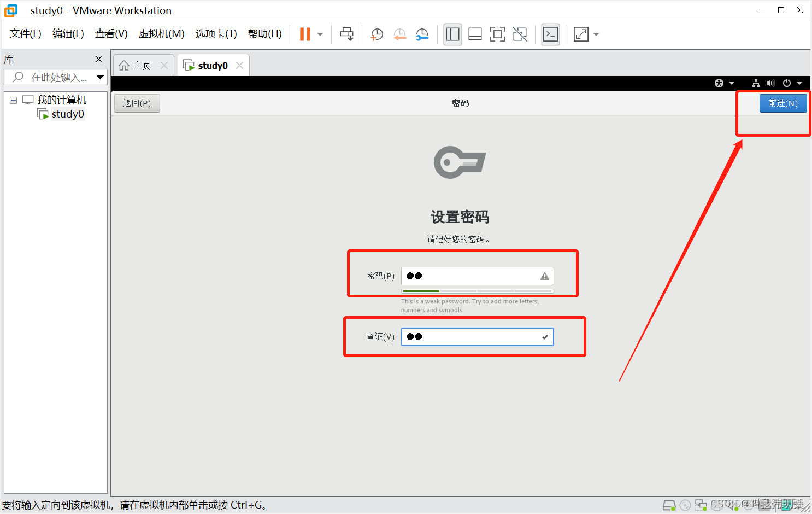Screen dimensions: 812x514
Task: Toggle the thumbnail bar view
Action: click(x=475, y=34)
